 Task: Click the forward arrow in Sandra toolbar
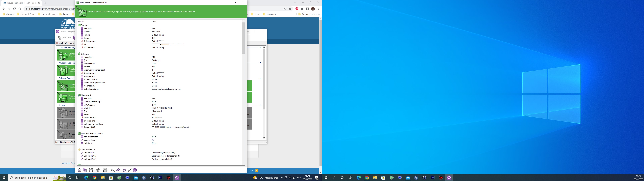click(x=118, y=170)
